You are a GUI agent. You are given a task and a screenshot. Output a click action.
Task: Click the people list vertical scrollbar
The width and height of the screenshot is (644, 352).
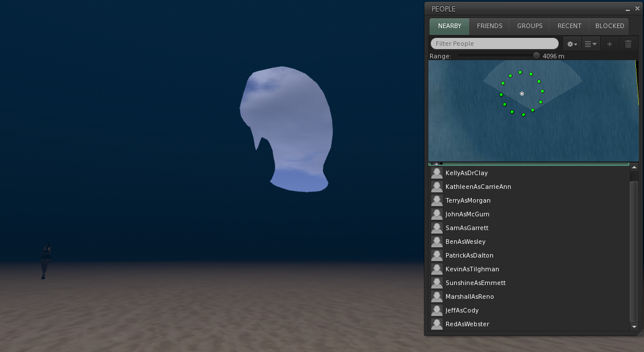[634, 251]
